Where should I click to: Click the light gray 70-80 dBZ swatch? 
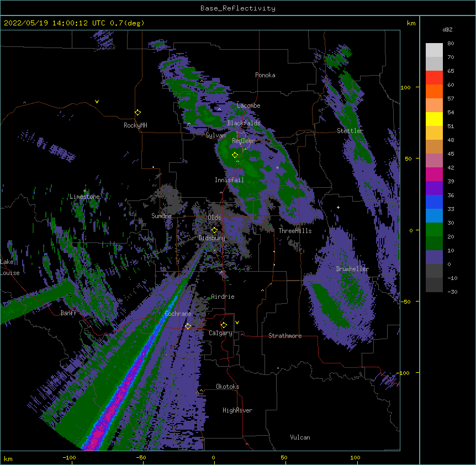[x=434, y=50]
